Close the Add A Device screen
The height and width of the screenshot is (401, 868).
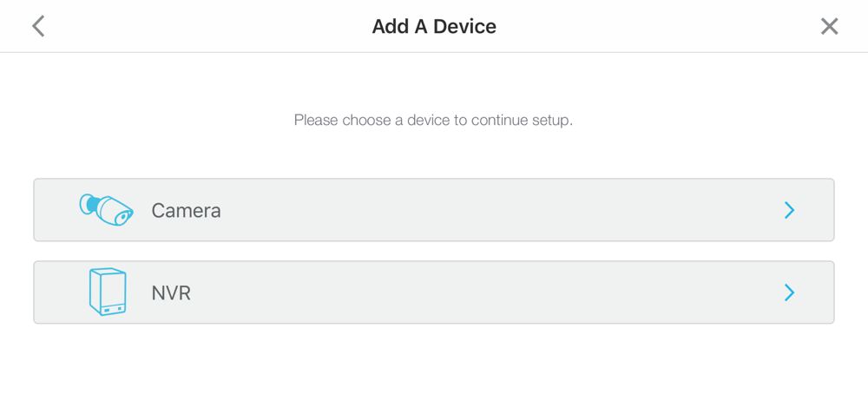[829, 26]
